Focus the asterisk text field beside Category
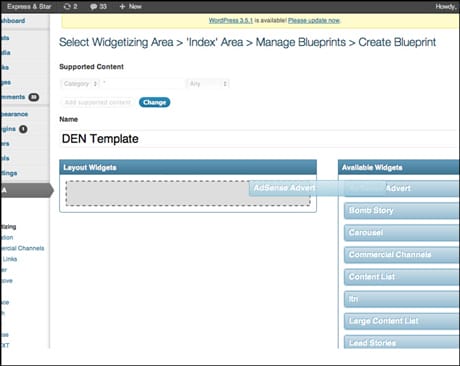Screen dimensions: 460x366 (x=143, y=84)
